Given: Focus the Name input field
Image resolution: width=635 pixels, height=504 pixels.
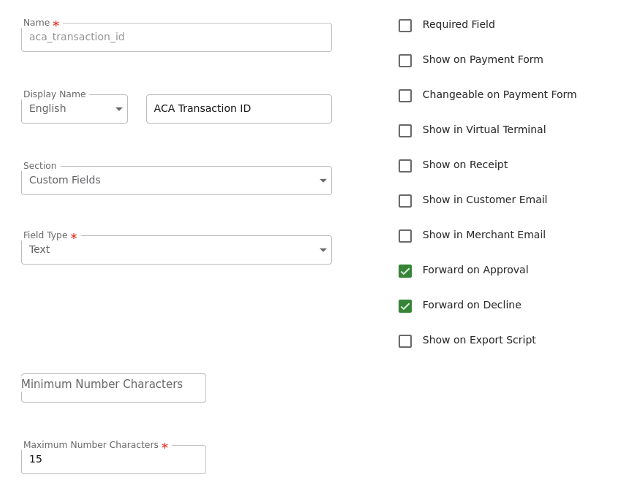Looking at the screenshot, I should [176, 37].
